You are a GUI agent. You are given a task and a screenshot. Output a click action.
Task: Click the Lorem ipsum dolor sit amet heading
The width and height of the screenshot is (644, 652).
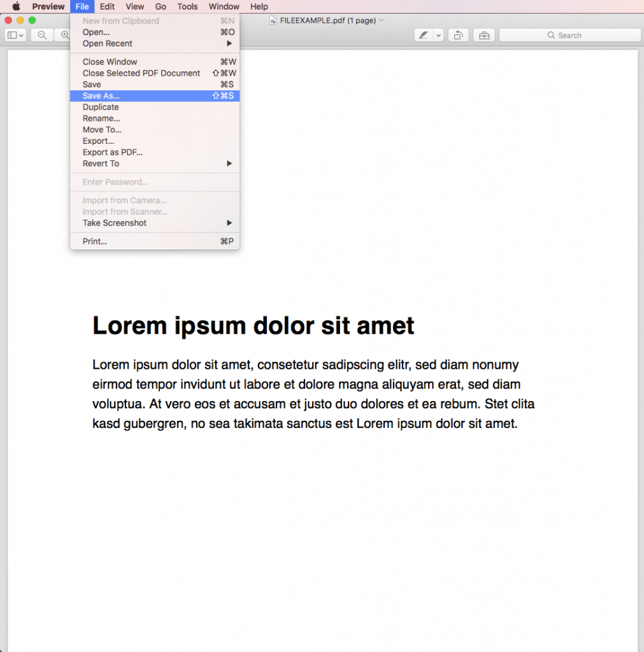(x=253, y=325)
